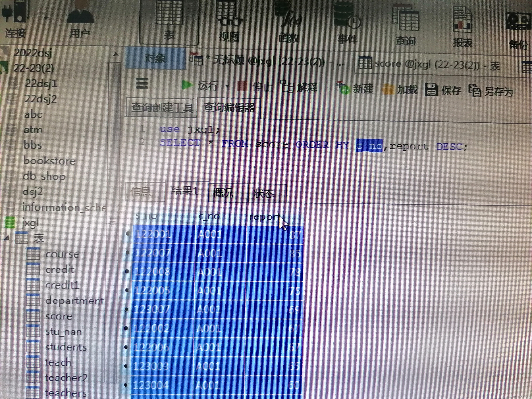
Task: Select the students table in tree
Action: click(66, 347)
